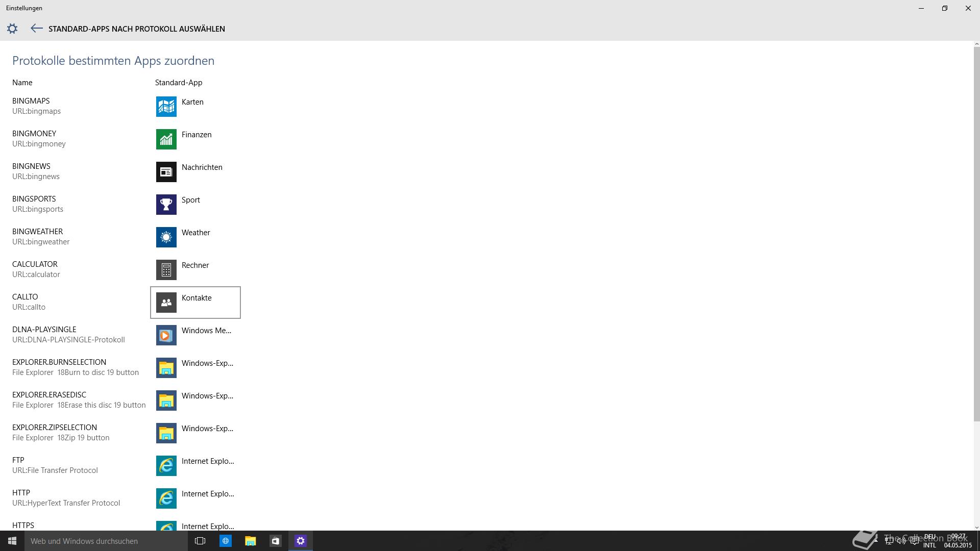The width and height of the screenshot is (980, 551).
Task: Click the DEU INTL language indicator
Action: coord(929,541)
